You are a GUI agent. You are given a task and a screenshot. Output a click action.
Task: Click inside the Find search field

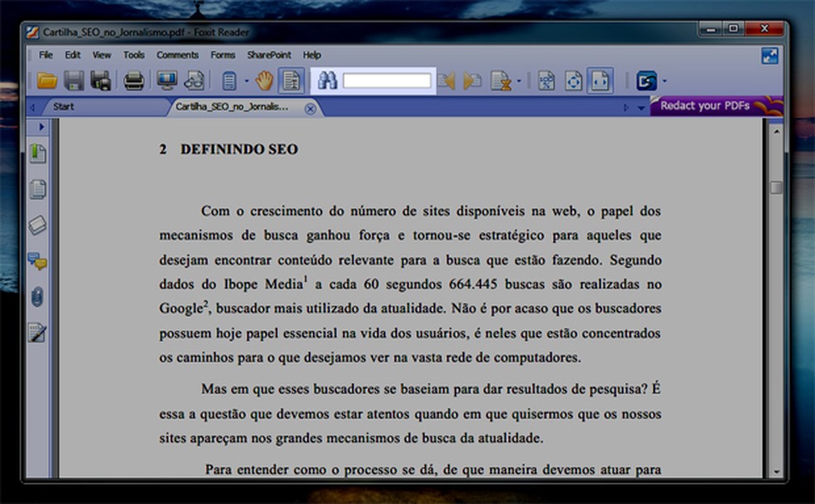[387, 80]
